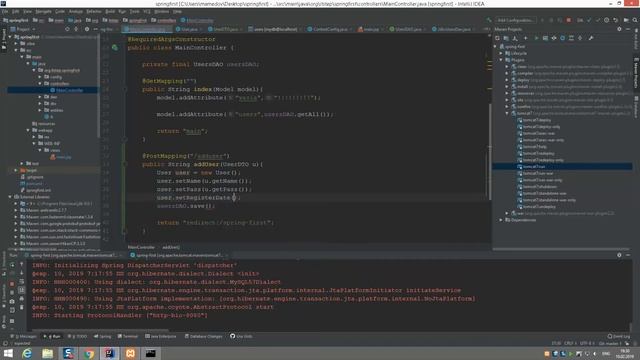Open the View menu
Image resolution: width=640 pixels, height=360 pixels.
(x=27, y=11)
